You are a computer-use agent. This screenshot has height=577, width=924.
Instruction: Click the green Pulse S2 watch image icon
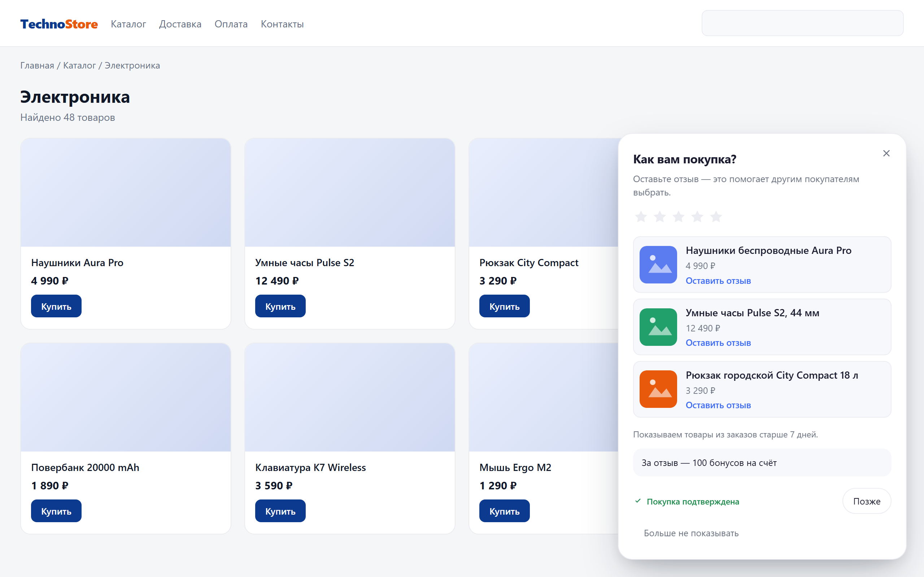coord(658,327)
